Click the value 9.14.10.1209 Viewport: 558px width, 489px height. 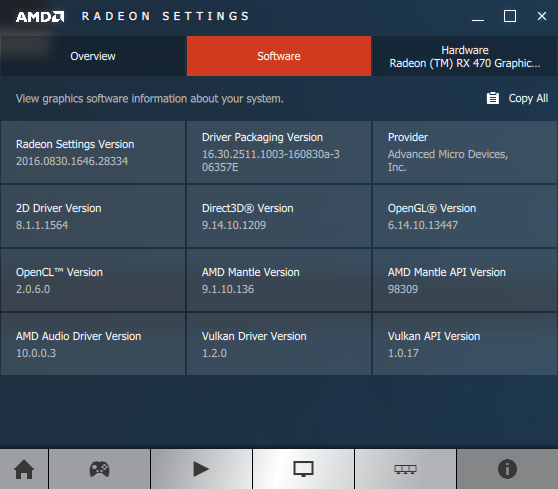coord(234,225)
